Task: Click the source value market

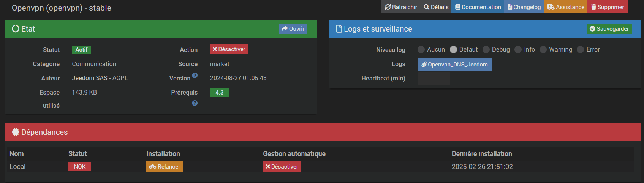Action: click(x=220, y=64)
